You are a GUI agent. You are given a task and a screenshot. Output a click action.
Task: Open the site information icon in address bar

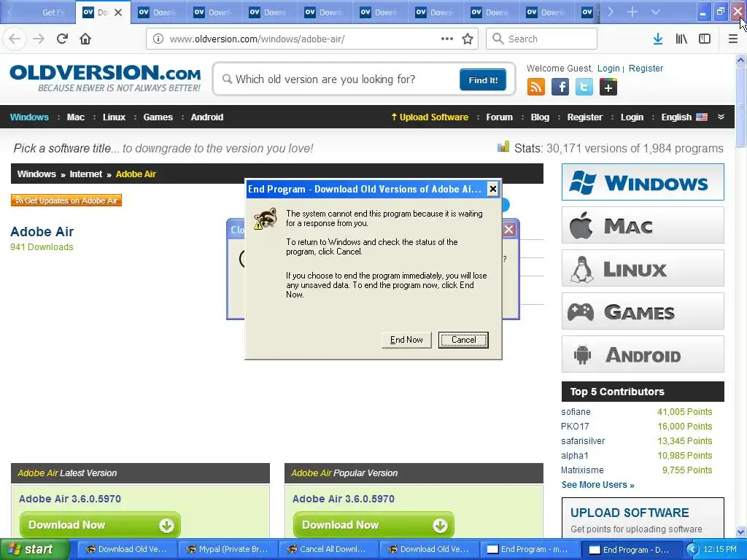tap(158, 39)
